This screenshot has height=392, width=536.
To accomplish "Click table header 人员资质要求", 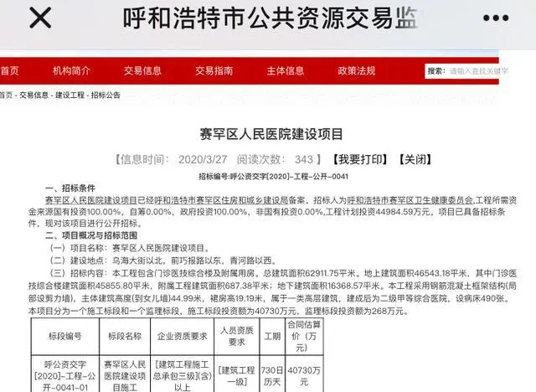I will coord(236,336).
